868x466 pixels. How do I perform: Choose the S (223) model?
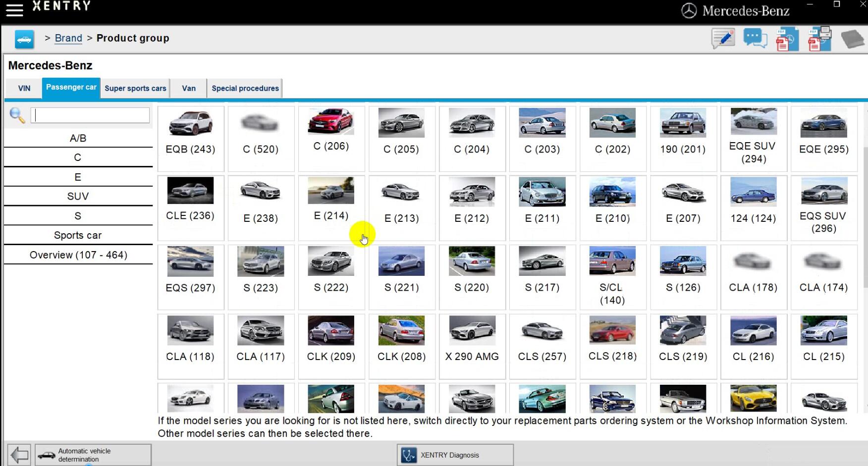tap(261, 277)
